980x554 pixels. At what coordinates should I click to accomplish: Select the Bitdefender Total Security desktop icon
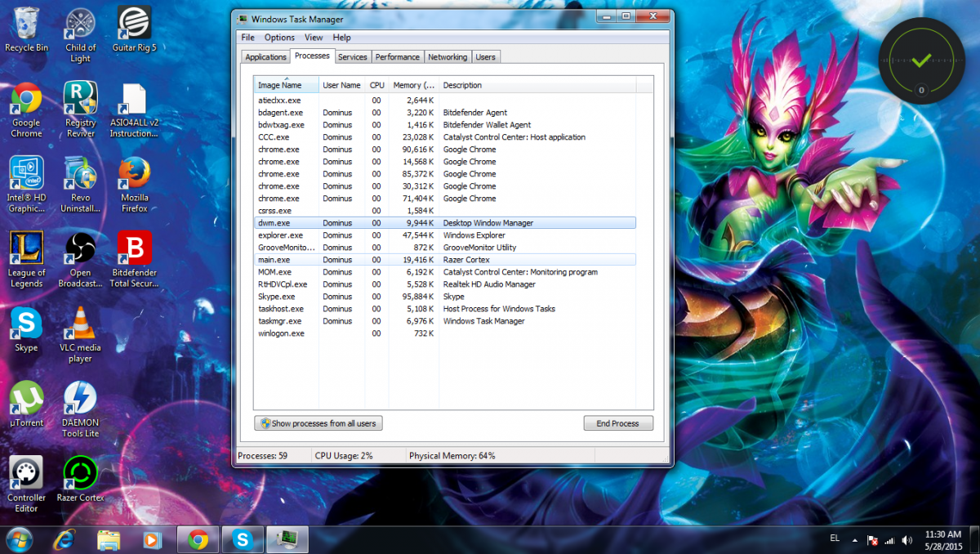pos(134,260)
